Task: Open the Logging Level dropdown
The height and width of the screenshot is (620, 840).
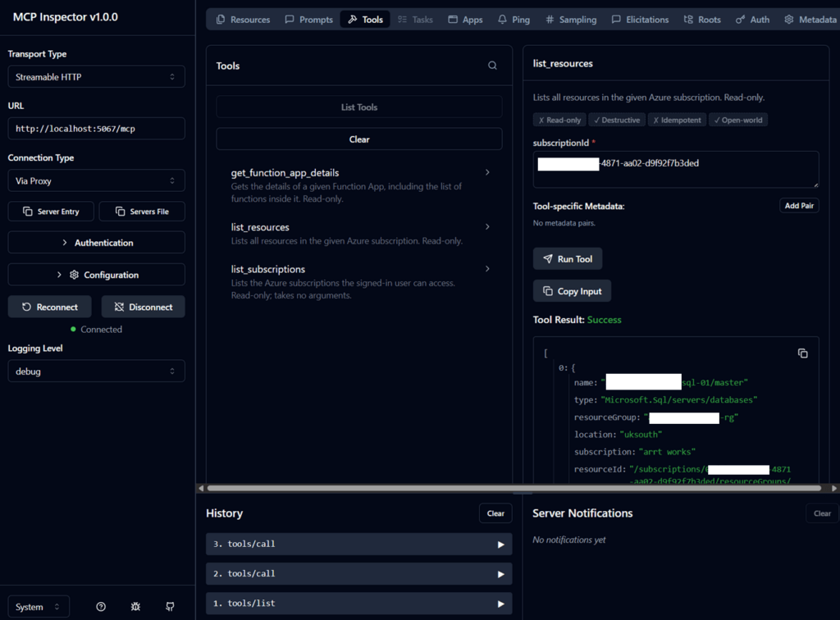Action: pyautogui.click(x=97, y=371)
